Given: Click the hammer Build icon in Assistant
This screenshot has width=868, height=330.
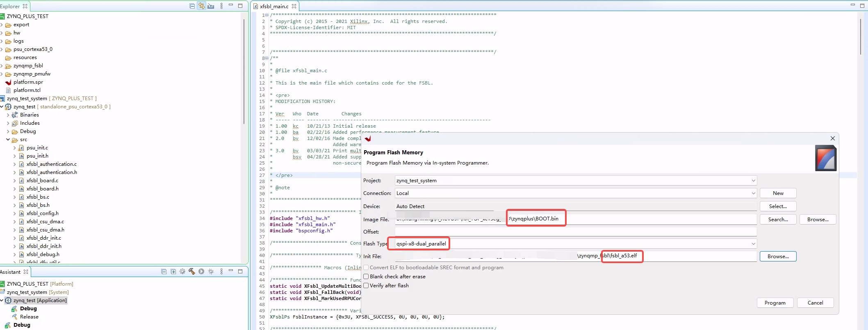Looking at the screenshot, I should point(191,271).
